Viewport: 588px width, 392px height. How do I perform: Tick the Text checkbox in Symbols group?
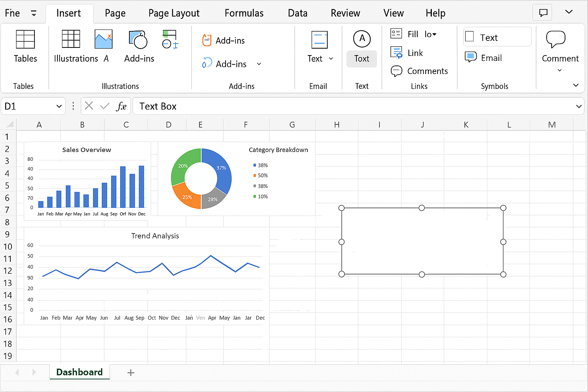tap(469, 36)
